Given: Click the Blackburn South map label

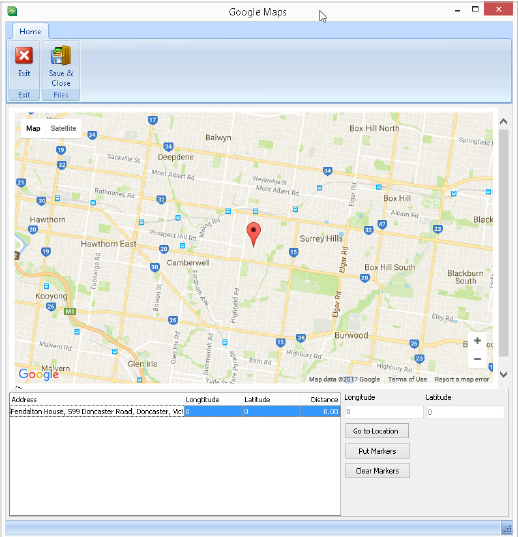Looking at the screenshot, I should pyautogui.click(x=465, y=277).
